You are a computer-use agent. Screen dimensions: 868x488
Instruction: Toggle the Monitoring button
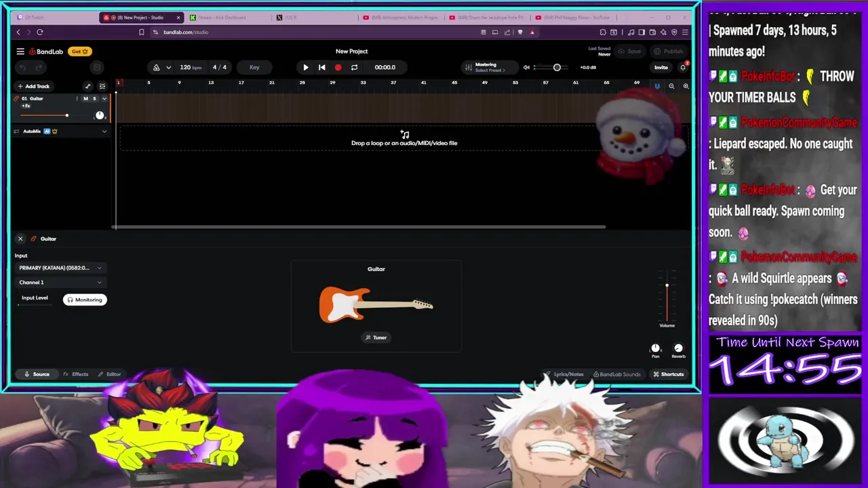(x=85, y=300)
